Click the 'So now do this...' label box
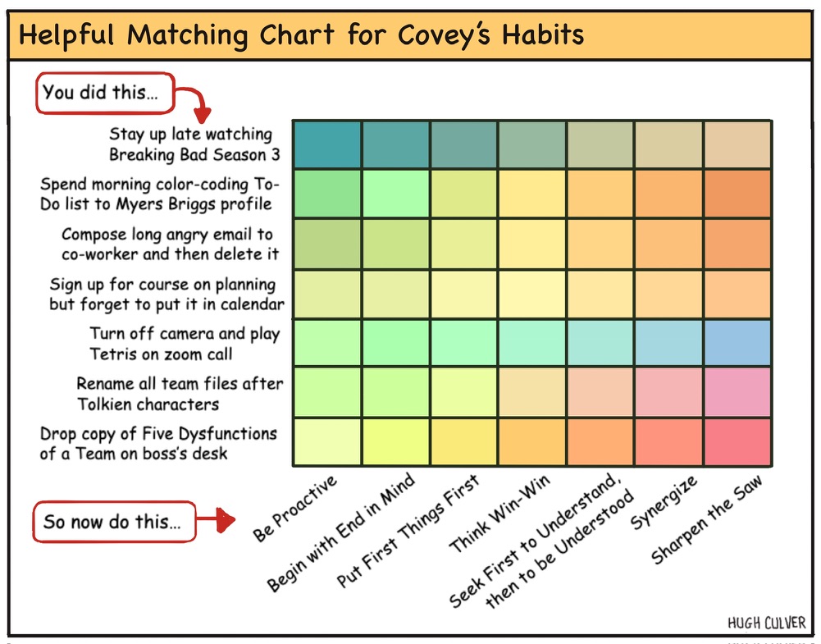Screen dimensions: 821x644 pos(114,522)
